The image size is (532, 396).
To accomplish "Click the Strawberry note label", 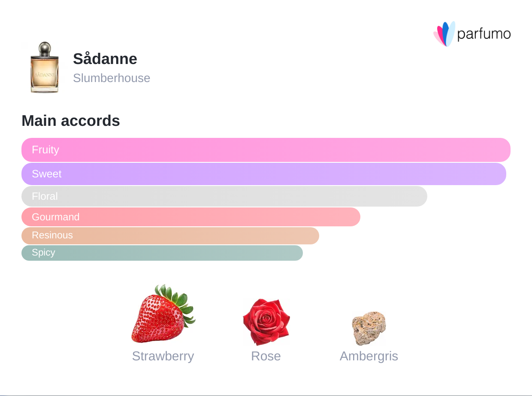I will point(163,356).
